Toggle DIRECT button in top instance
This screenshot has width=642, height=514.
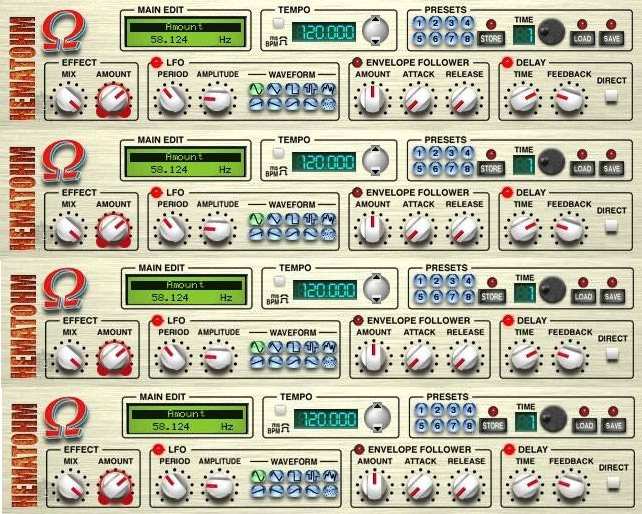click(611, 96)
